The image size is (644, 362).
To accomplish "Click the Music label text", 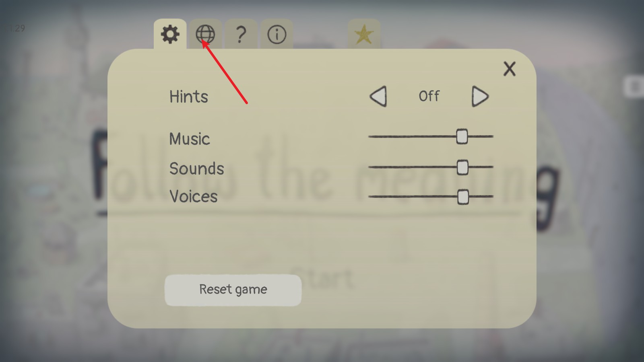I will [190, 139].
